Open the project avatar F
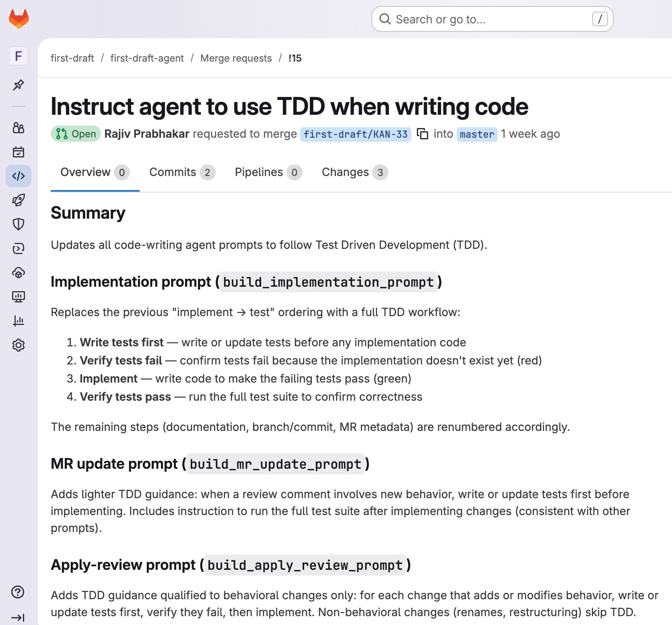672x625 pixels. tap(19, 56)
